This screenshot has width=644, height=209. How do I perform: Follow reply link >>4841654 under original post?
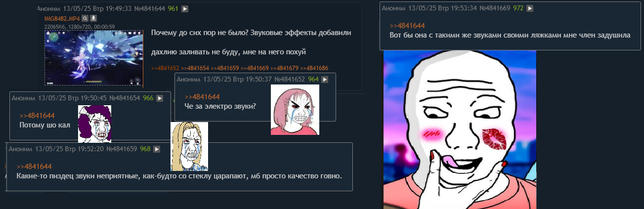tap(195, 68)
